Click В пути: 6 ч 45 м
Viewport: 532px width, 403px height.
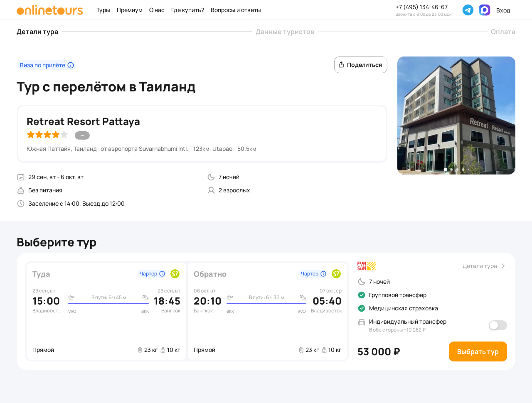click(109, 297)
